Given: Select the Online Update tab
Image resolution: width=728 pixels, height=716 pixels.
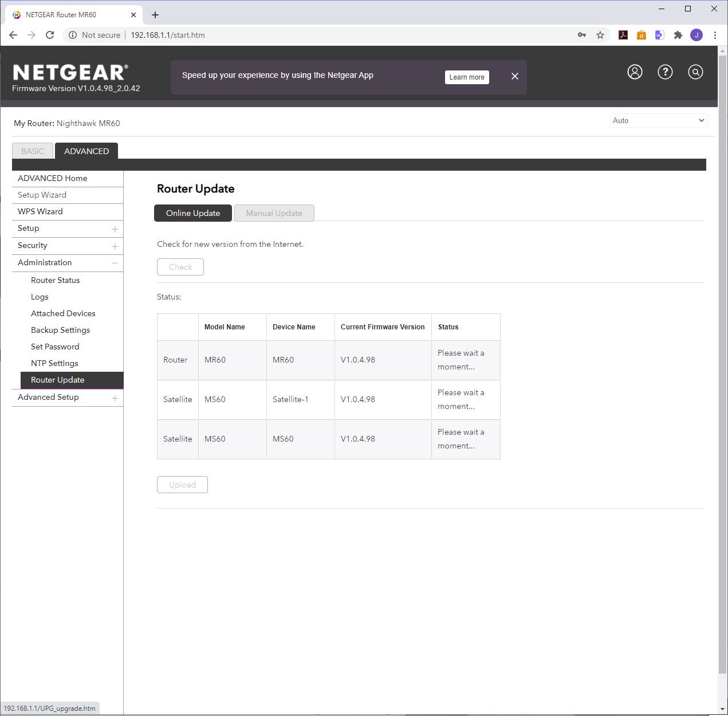Looking at the screenshot, I should 193,213.
